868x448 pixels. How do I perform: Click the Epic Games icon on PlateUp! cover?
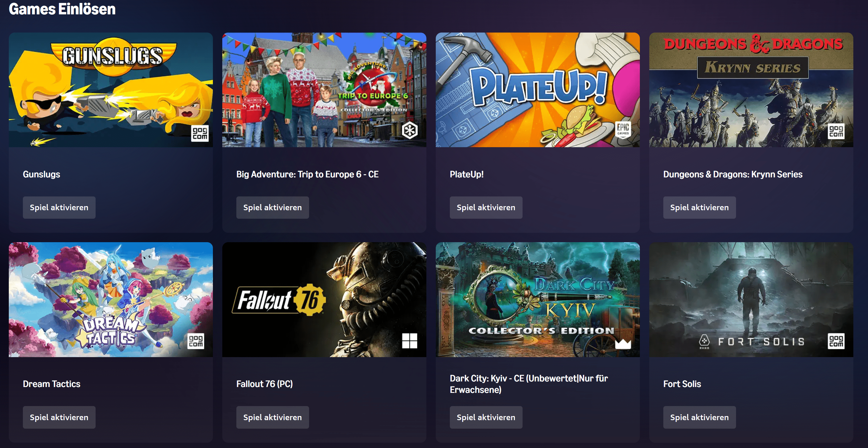click(x=623, y=130)
